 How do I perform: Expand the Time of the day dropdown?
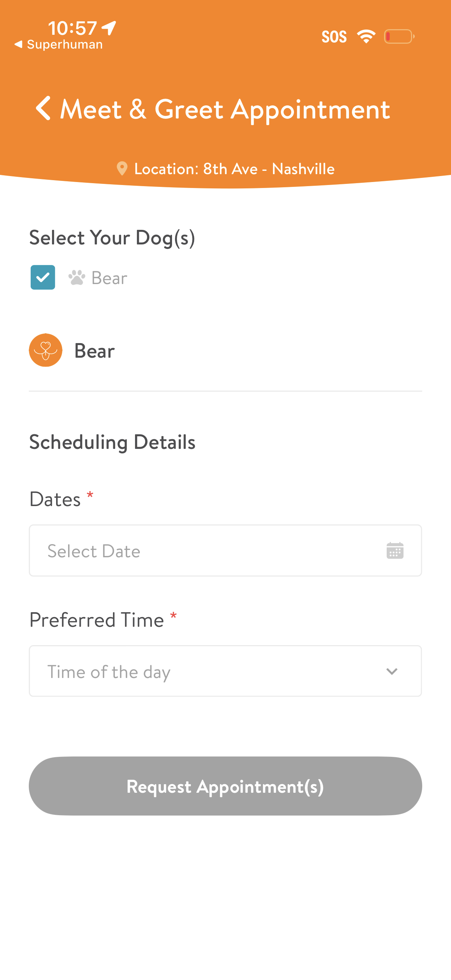224,671
